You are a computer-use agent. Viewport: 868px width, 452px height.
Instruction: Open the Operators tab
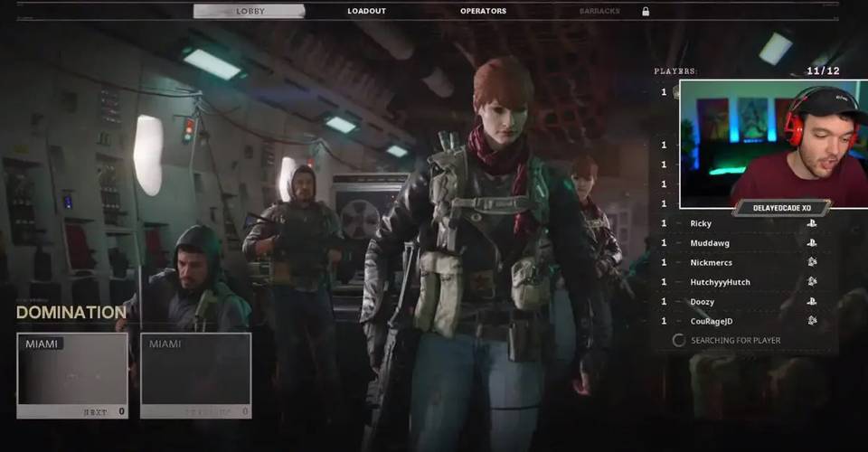(x=483, y=11)
